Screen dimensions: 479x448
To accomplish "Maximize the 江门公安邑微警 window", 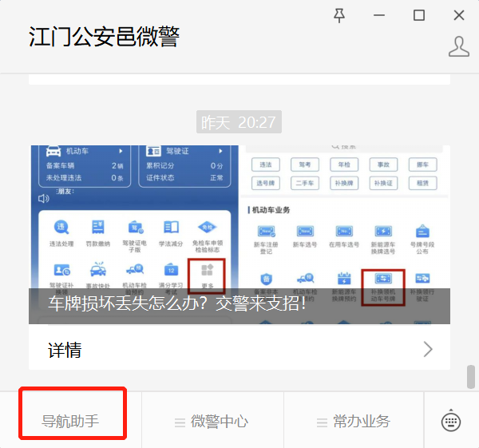I will pos(419,15).
